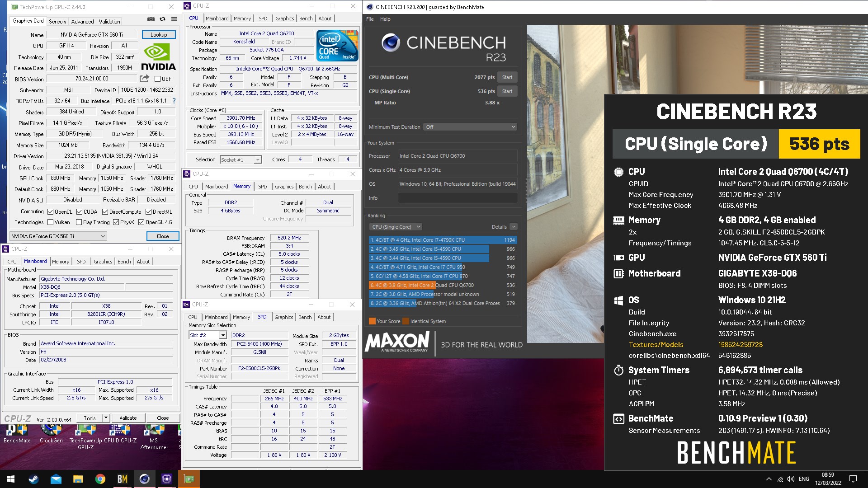This screenshot has width=868, height=488.
Task: Open the GPU-Z hamburger menu
Action: click(174, 19)
